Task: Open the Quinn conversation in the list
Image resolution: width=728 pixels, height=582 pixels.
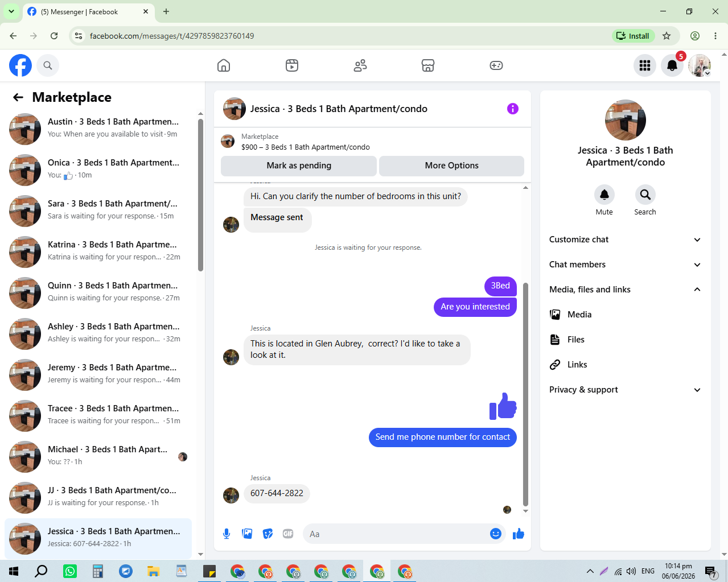Action: 98,293
